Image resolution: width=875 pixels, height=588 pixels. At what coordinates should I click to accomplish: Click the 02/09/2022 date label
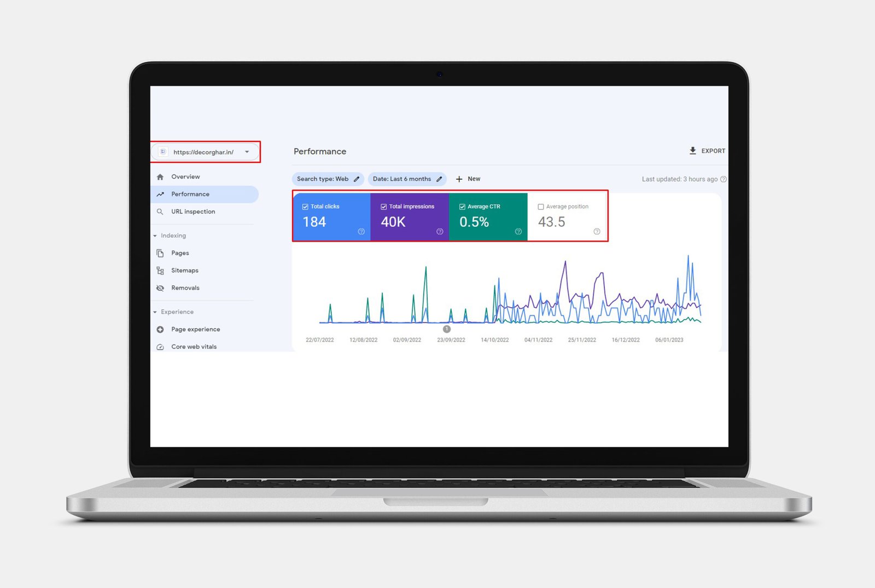click(x=407, y=340)
